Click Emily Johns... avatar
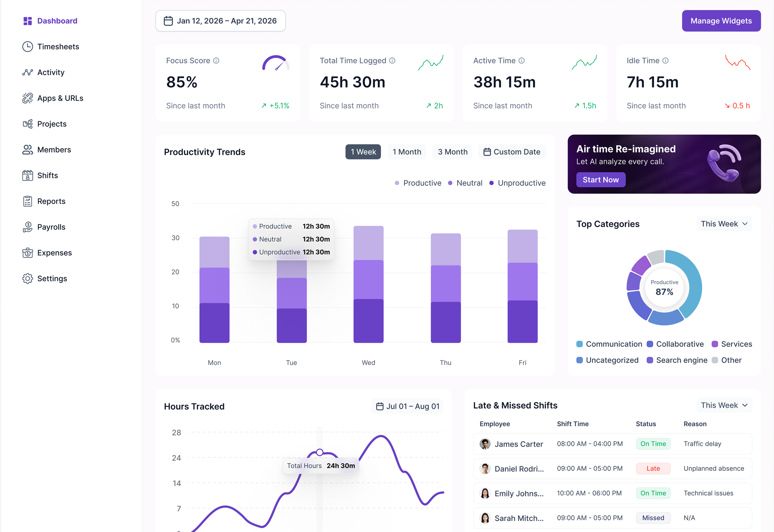 point(485,493)
